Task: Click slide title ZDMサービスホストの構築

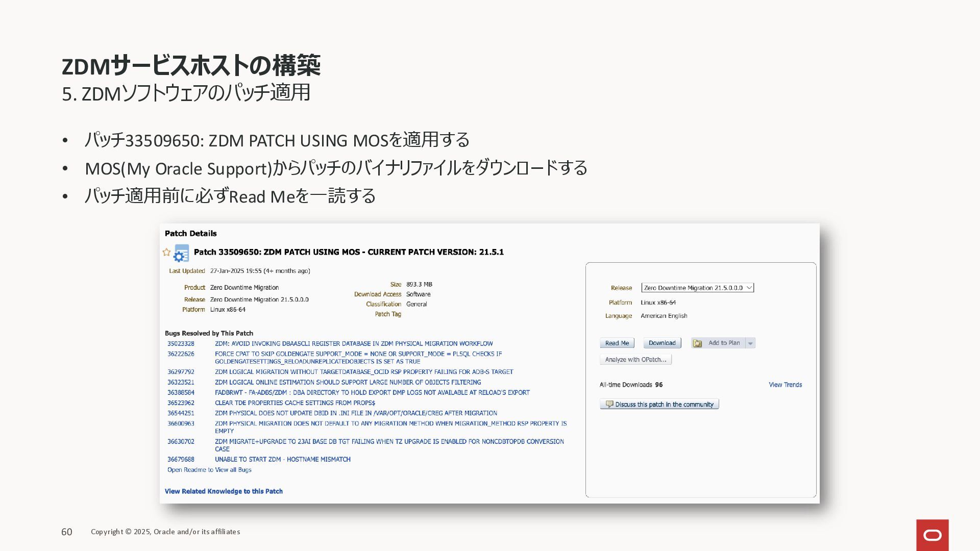Action: click(x=191, y=65)
